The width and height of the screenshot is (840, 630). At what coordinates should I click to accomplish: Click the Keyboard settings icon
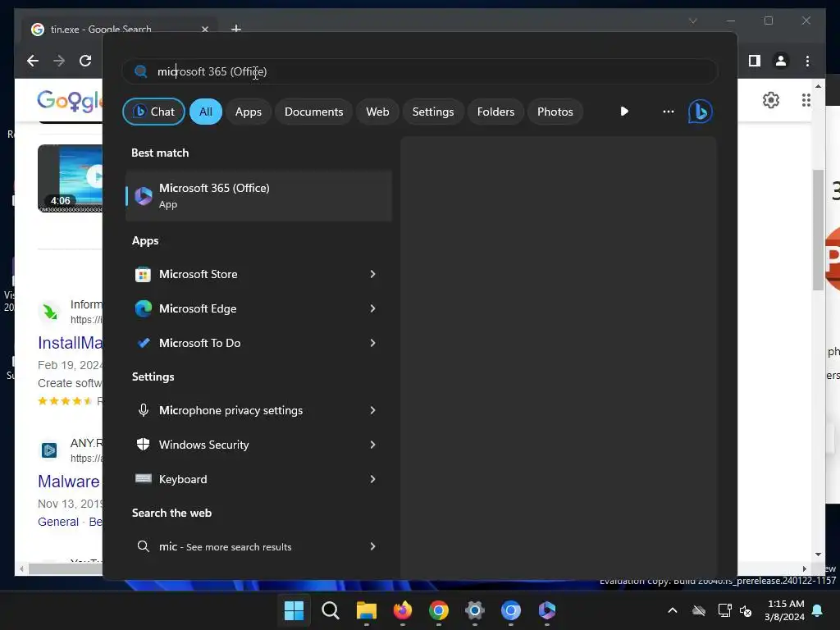pyautogui.click(x=143, y=479)
